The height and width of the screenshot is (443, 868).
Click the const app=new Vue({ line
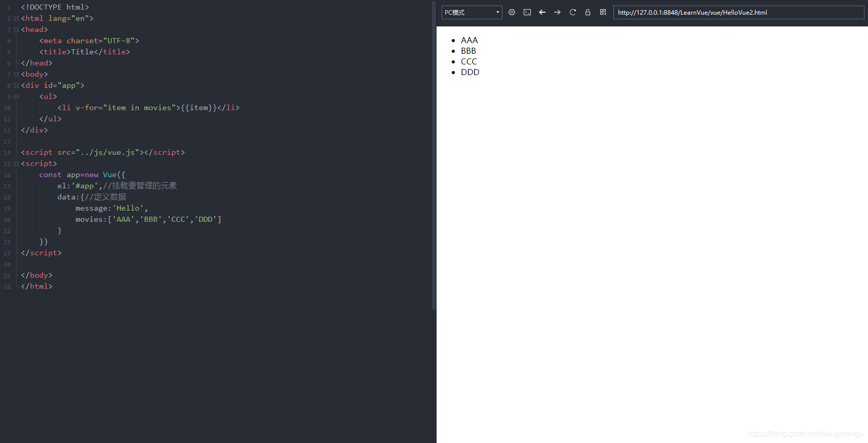pyautogui.click(x=82, y=175)
